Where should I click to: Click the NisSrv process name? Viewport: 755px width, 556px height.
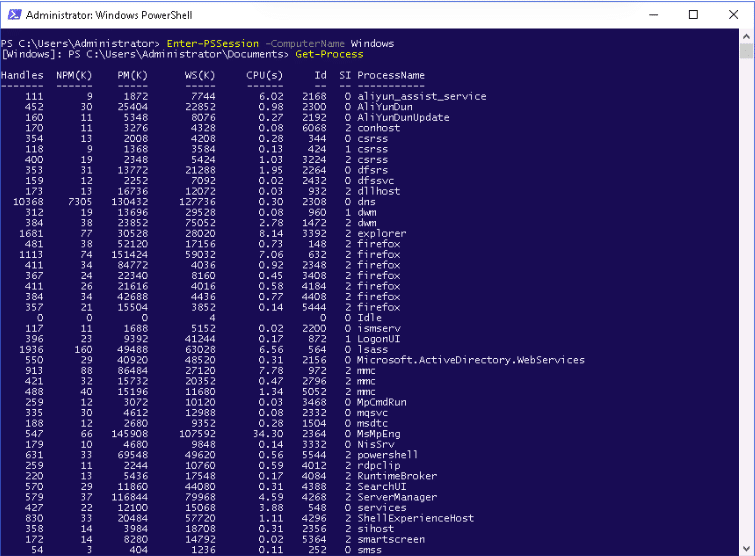376,444
